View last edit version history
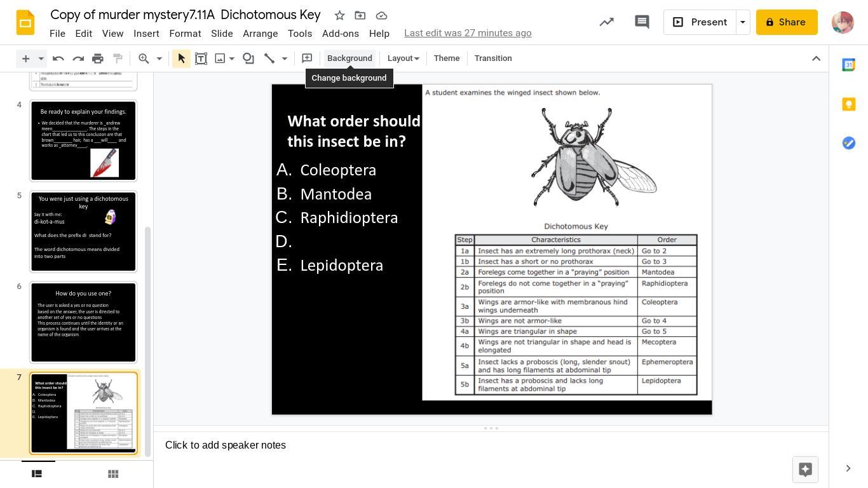868x488 pixels. (x=468, y=33)
